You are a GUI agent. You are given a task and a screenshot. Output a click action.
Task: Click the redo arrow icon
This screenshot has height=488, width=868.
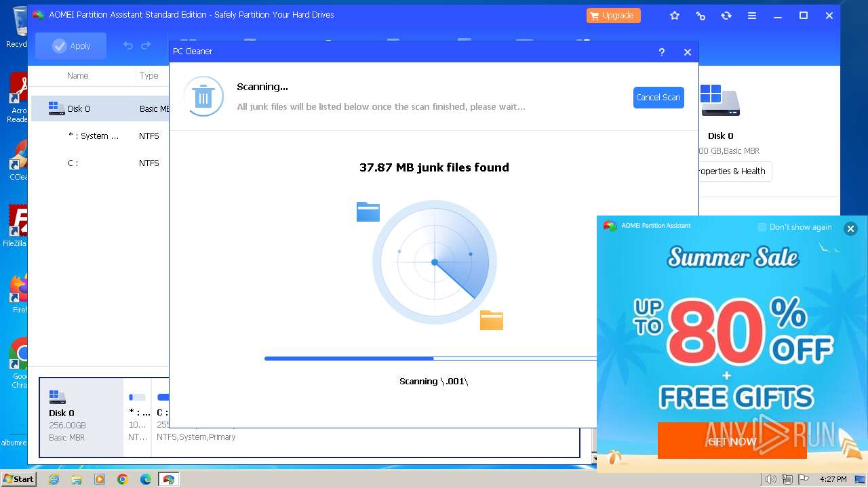click(x=146, y=45)
